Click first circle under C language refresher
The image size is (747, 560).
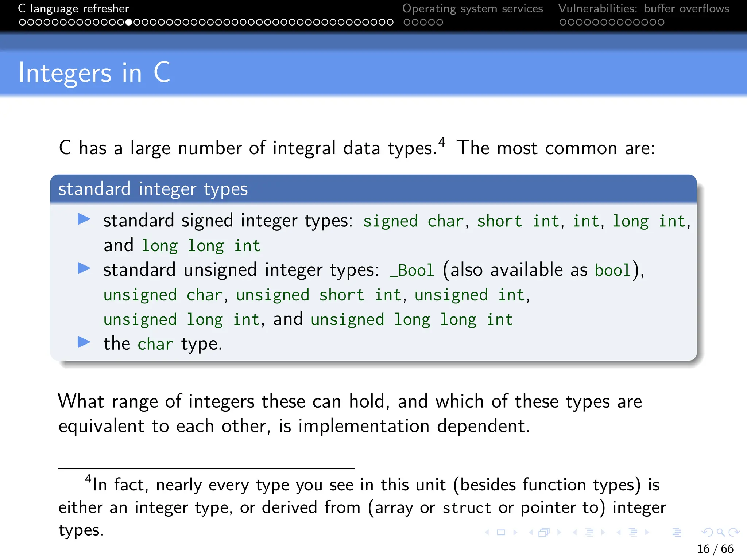(22, 22)
